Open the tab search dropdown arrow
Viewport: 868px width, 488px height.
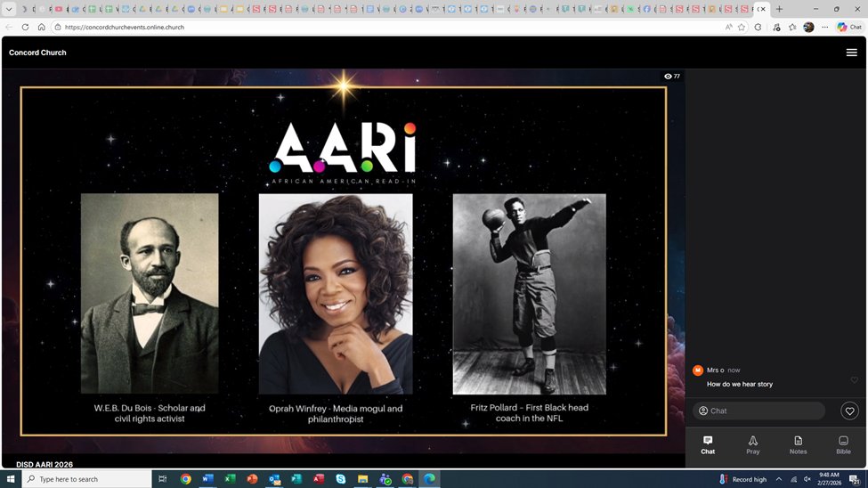coord(9,9)
